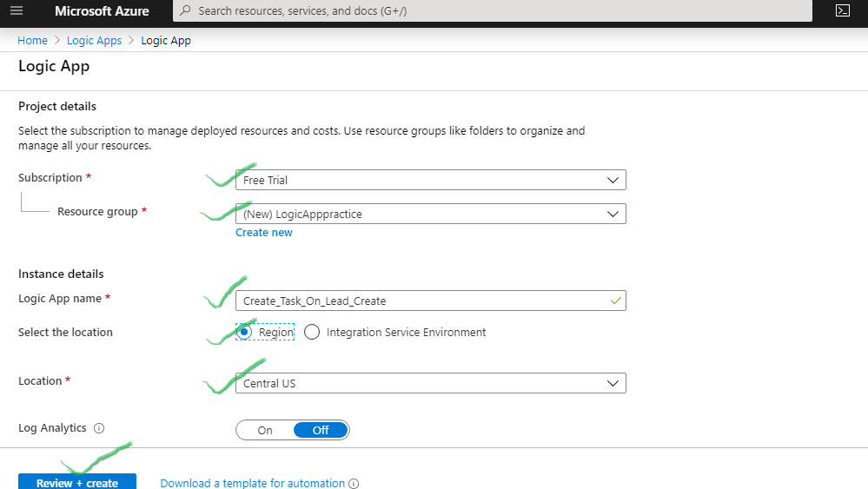Set Log Analytics to Off
This screenshot has height=489, width=868.
tap(321, 430)
